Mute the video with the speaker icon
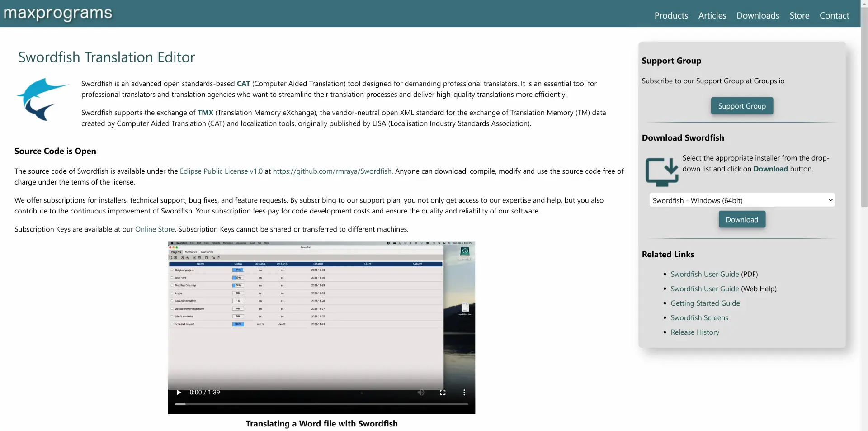 (x=421, y=393)
